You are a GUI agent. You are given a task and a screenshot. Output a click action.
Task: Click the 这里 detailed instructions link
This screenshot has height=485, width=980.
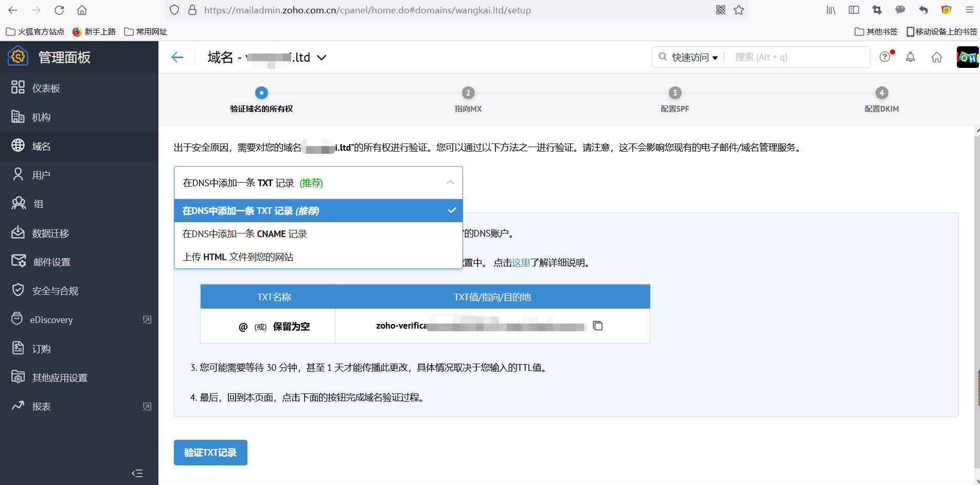tap(521, 263)
